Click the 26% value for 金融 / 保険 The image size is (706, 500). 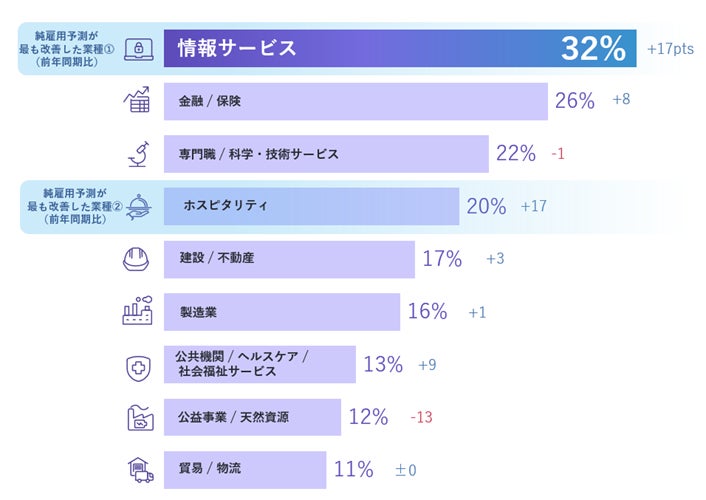575,101
